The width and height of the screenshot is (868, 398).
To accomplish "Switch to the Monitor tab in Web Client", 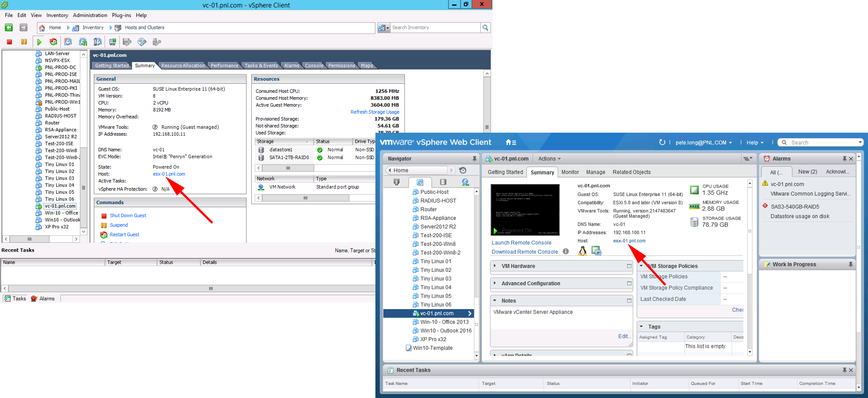I will pos(570,172).
